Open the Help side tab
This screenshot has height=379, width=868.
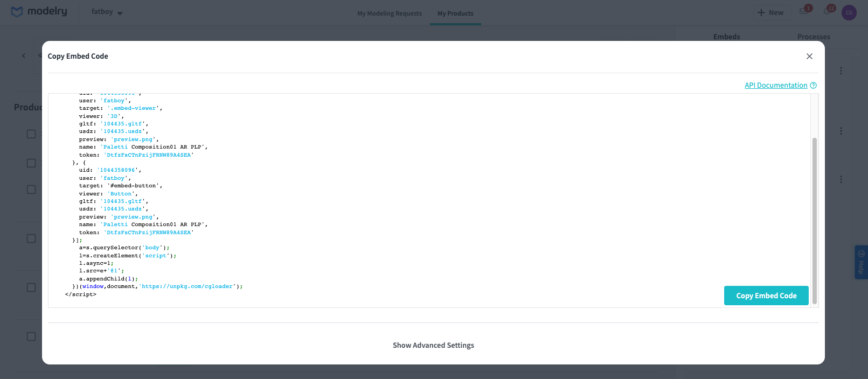[861, 262]
